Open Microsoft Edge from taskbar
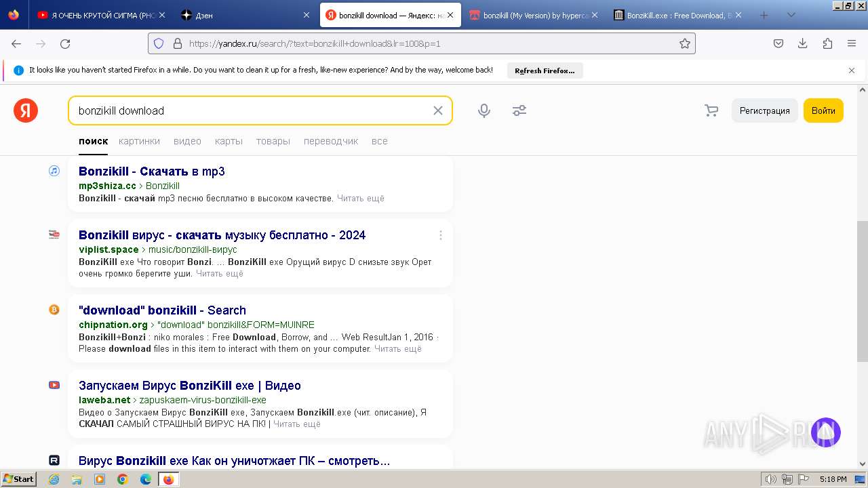 pyautogui.click(x=146, y=479)
